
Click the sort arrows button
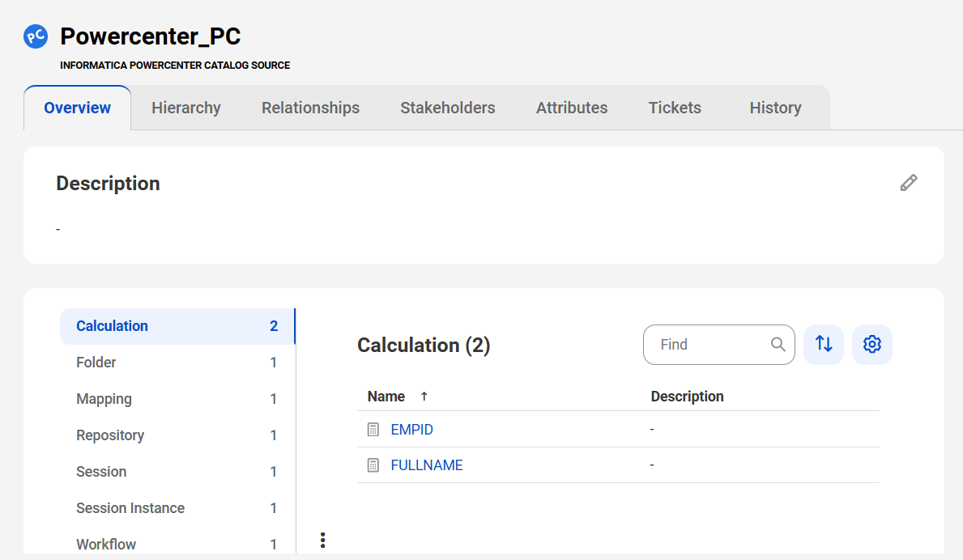tap(824, 344)
